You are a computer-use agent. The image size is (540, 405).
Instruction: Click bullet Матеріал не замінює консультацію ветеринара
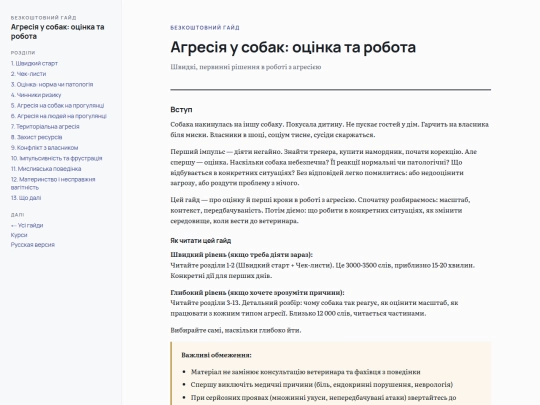pyautogui.click(x=305, y=372)
